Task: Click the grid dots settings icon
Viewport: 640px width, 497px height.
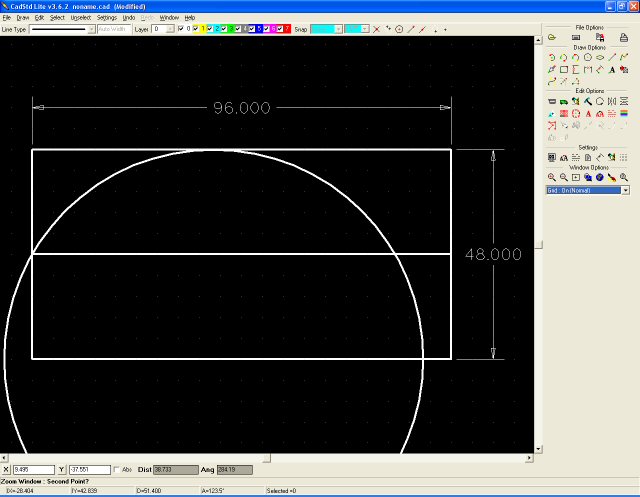Action: coord(624,158)
